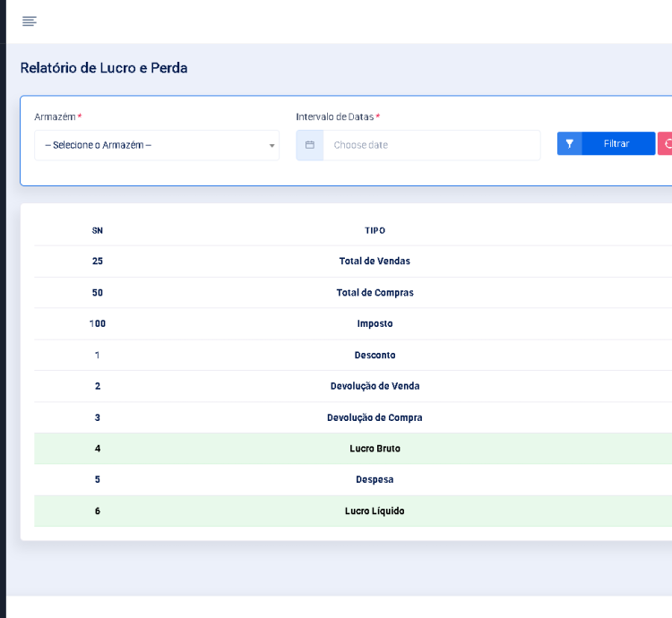Screen dimensions: 672x618
Task: Click the highlighted 'Lucro Bruto' row
Action: [375, 449]
